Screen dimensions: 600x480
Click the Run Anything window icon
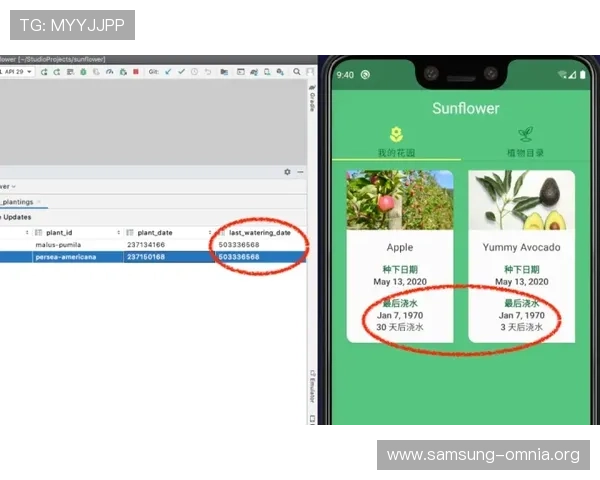240,72
